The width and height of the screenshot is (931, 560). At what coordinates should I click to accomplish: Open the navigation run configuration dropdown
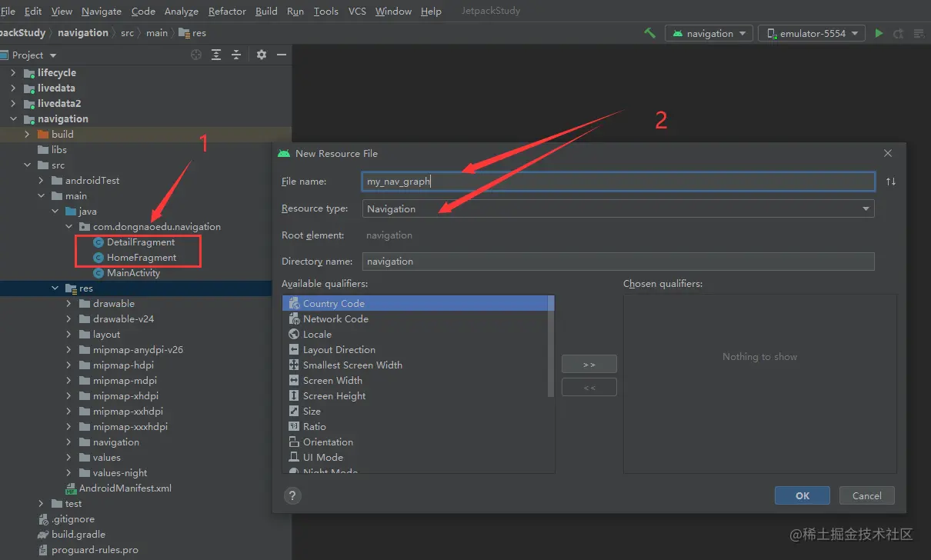[709, 33]
